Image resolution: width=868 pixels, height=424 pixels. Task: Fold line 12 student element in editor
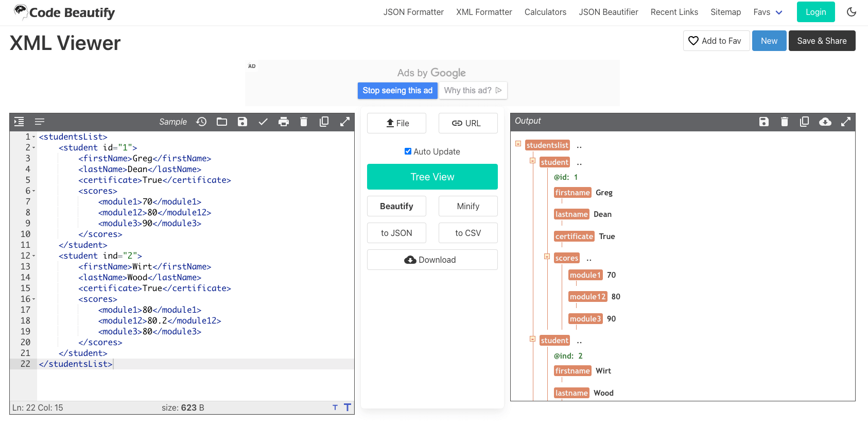(x=34, y=256)
